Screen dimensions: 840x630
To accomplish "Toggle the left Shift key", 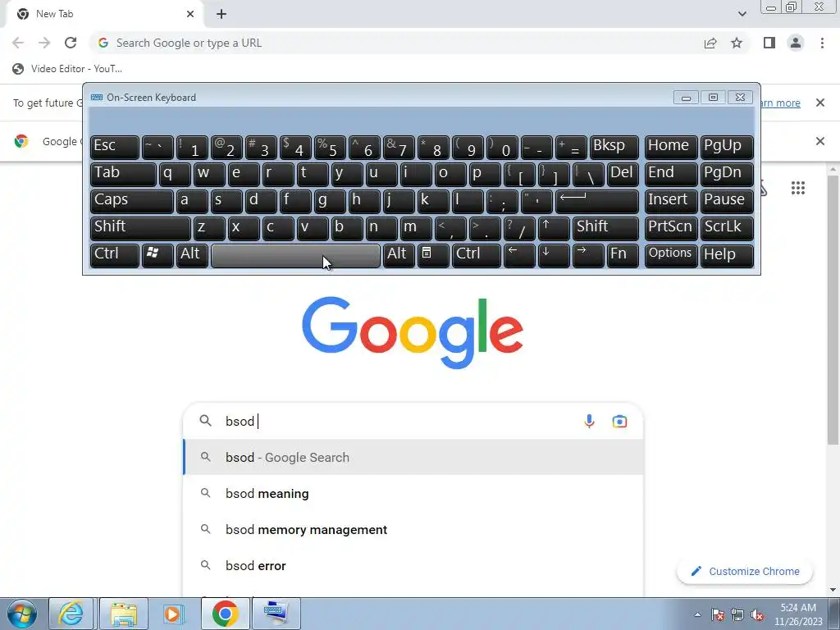I will (140, 228).
